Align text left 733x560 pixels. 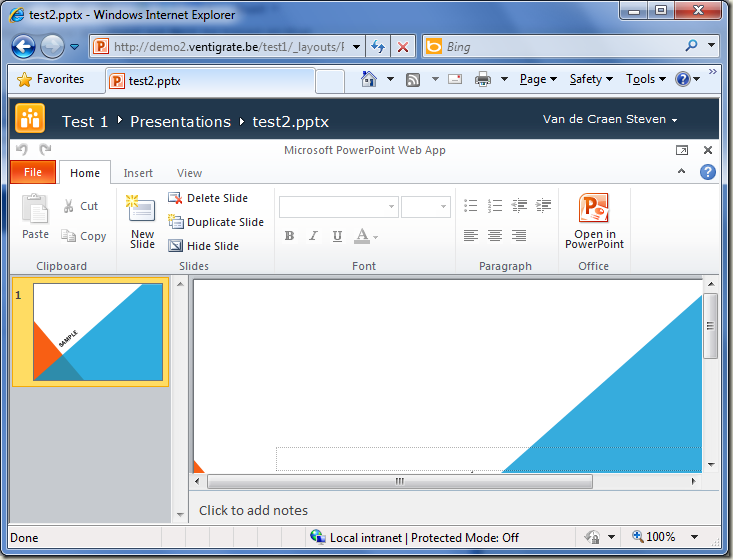coord(470,235)
